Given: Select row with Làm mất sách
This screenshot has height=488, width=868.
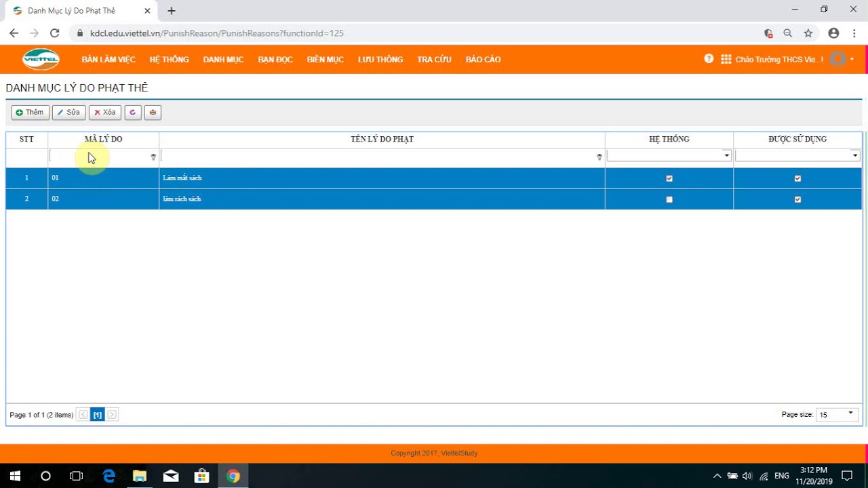Looking at the screenshot, I should (x=434, y=178).
